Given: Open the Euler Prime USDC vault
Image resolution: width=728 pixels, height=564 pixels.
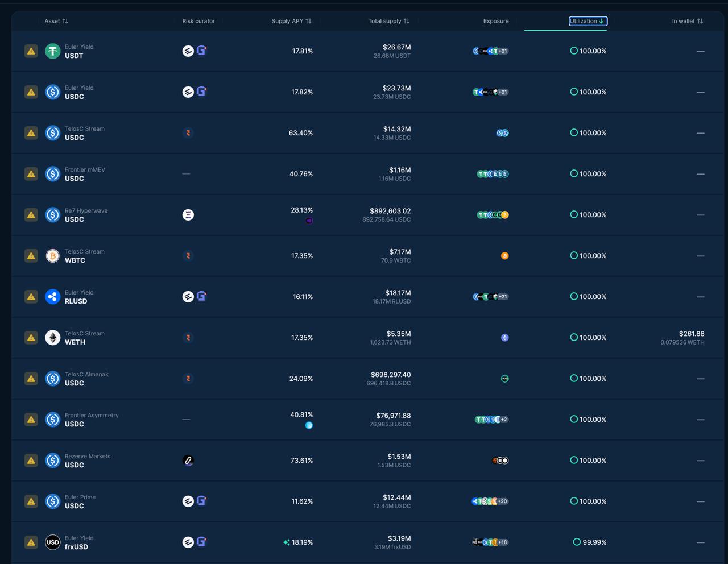Looking at the screenshot, I should click(x=80, y=501).
